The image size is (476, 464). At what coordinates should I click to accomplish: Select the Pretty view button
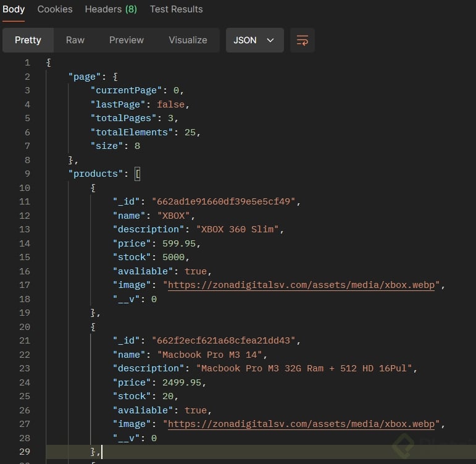pyautogui.click(x=28, y=40)
